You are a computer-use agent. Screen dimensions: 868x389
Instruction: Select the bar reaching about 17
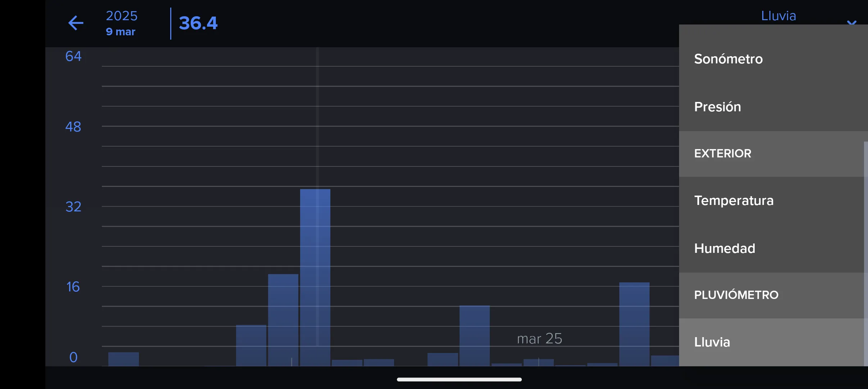click(x=634, y=324)
